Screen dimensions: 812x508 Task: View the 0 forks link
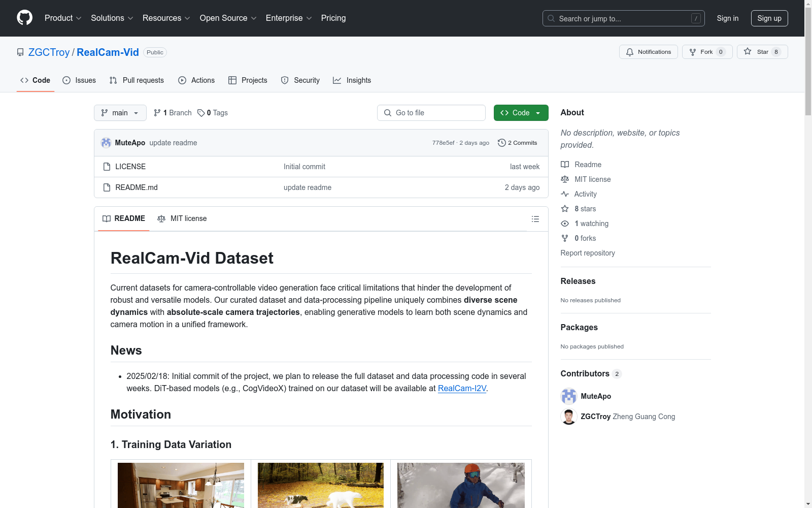(x=579, y=238)
